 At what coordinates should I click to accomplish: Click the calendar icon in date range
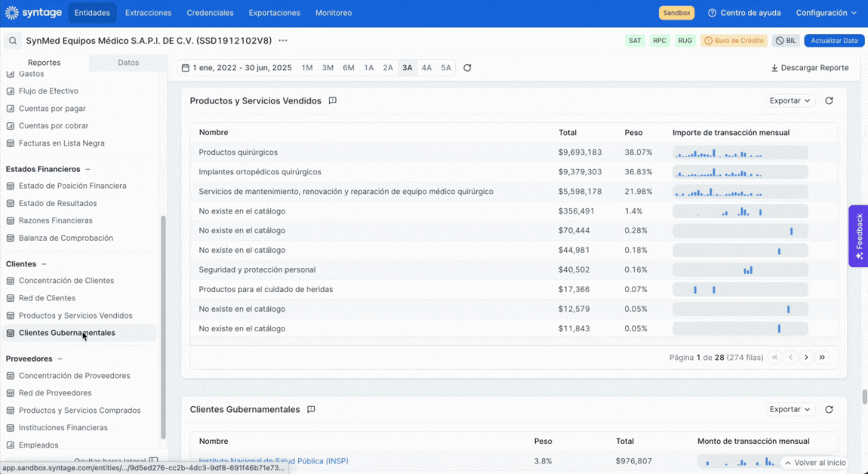click(186, 68)
